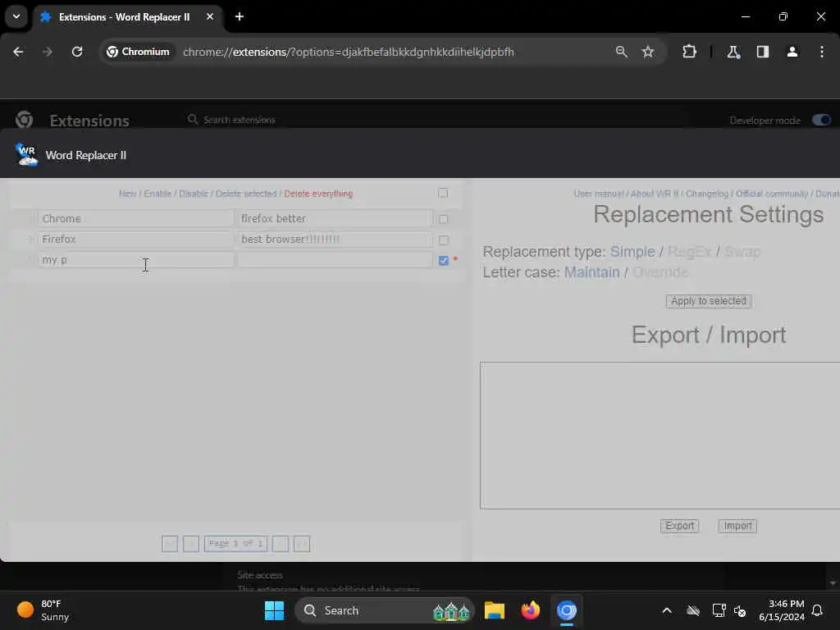Set letter case to Override
The height and width of the screenshot is (630, 840).
660,272
